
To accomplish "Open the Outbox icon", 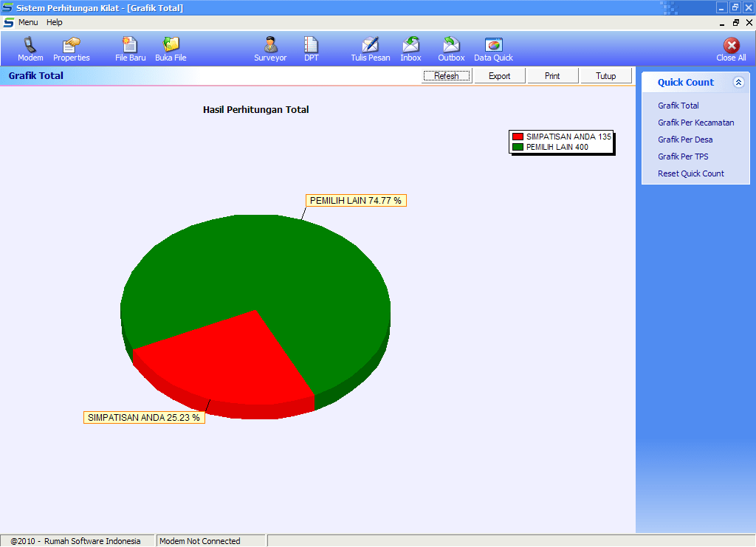I will (x=451, y=46).
